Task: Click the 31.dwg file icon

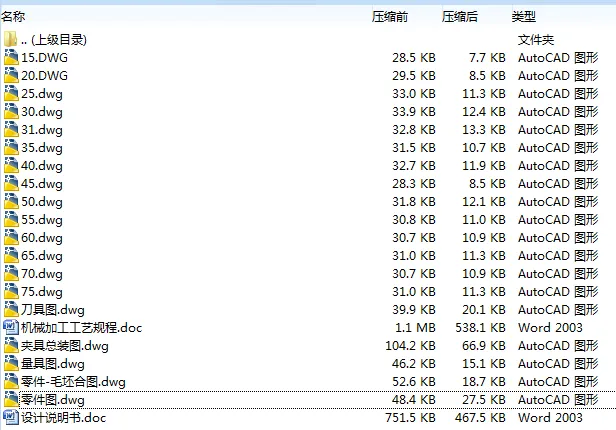Action: pos(11,130)
